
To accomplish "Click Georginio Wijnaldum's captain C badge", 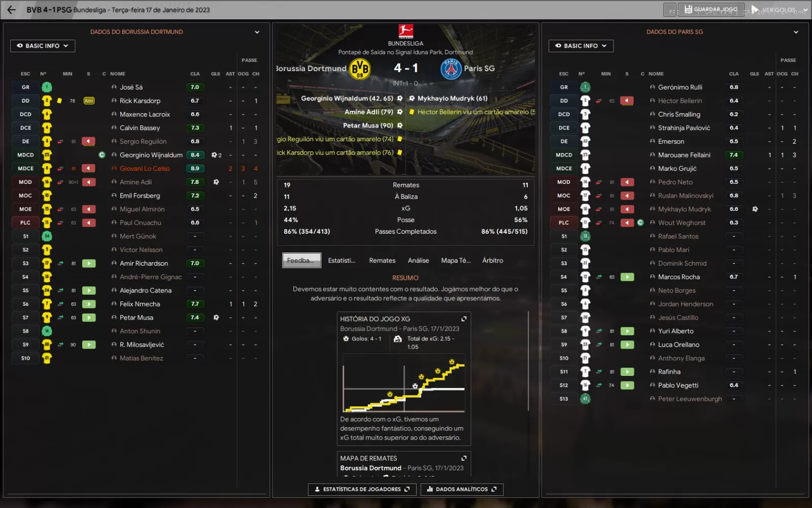I will (102, 155).
